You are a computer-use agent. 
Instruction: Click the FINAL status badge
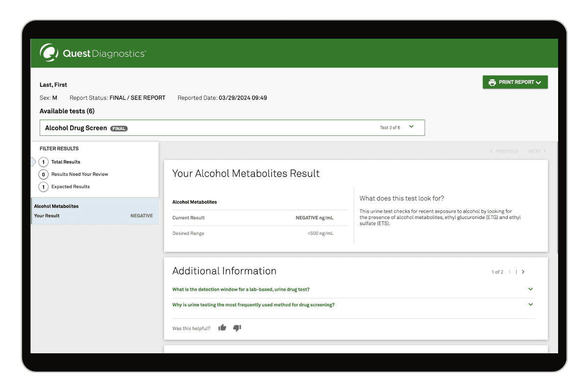click(119, 128)
